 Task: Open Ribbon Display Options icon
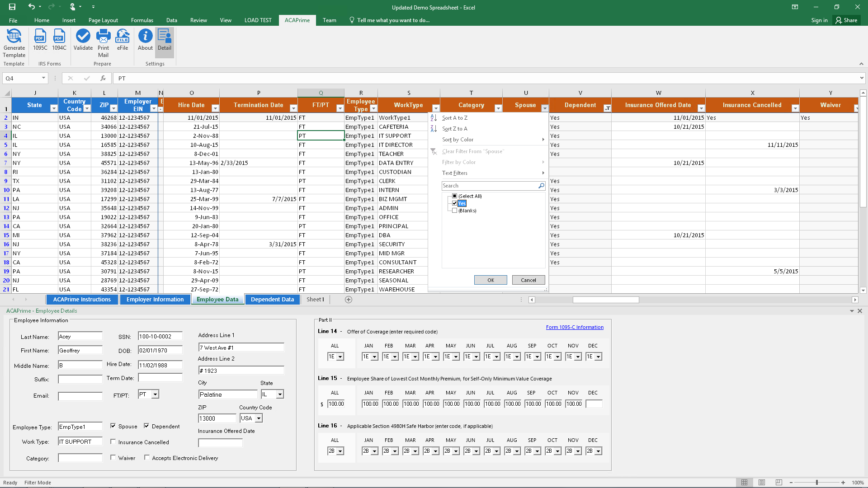coord(795,7)
